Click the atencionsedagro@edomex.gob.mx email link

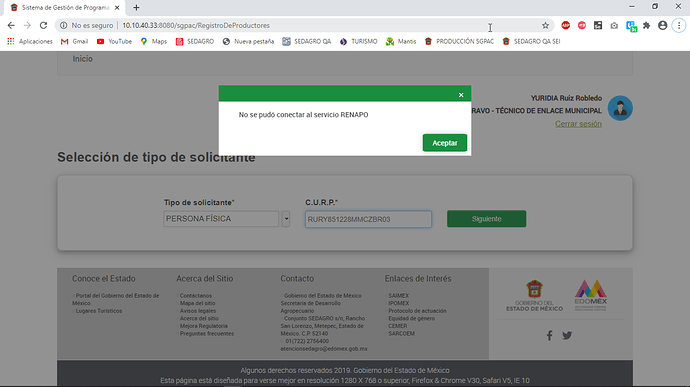[x=324, y=349]
